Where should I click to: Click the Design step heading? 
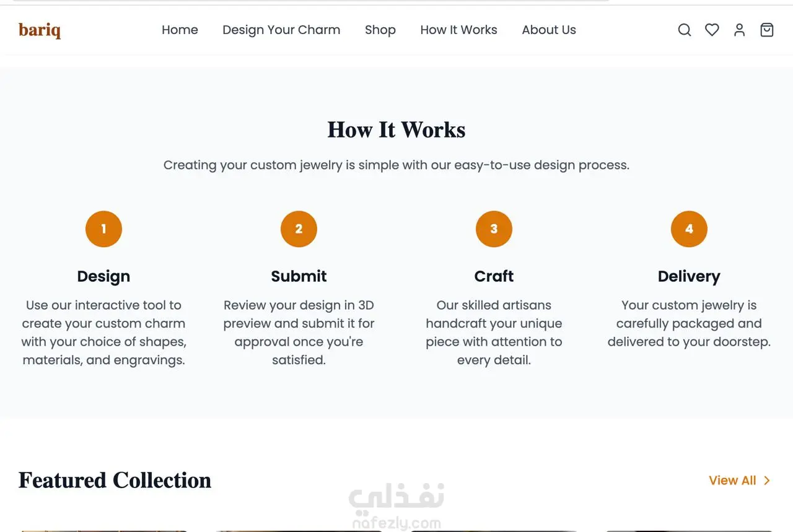(x=103, y=276)
